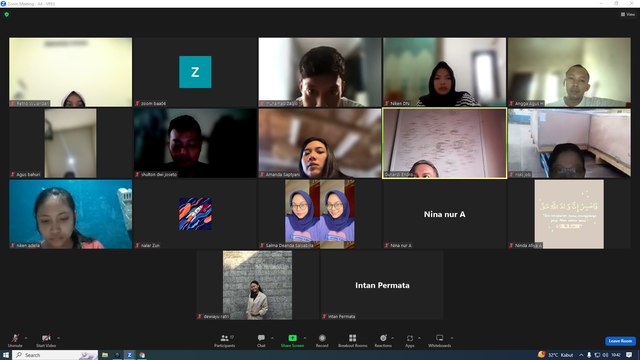The image size is (640, 360).
Task: Click the taskbar weather widget 32°C
Action: (x=555, y=355)
